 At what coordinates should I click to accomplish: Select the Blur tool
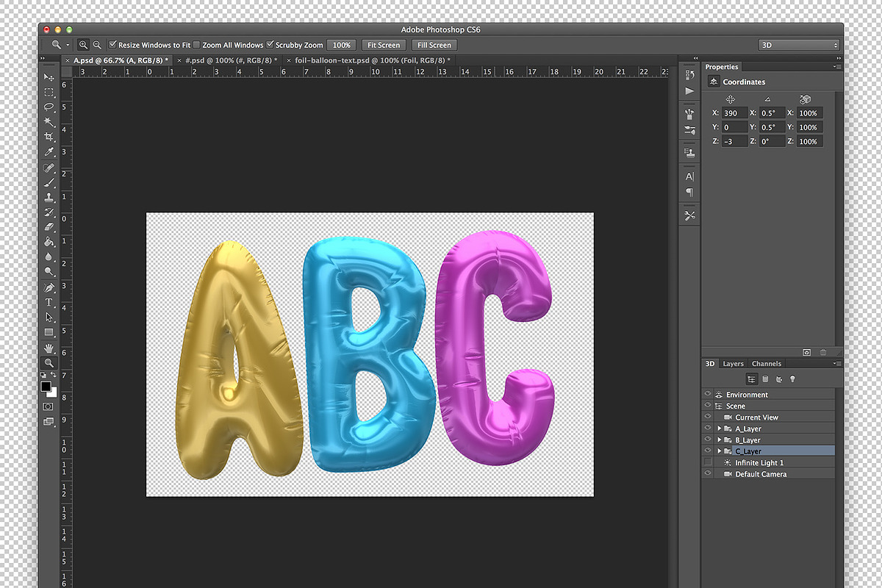click(x=49, y=257)
